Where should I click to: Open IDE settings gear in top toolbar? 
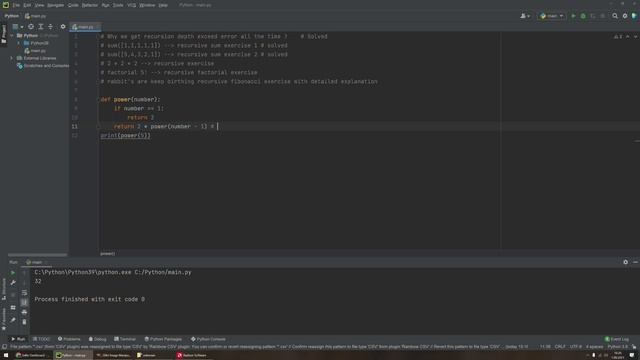(625, 16)
